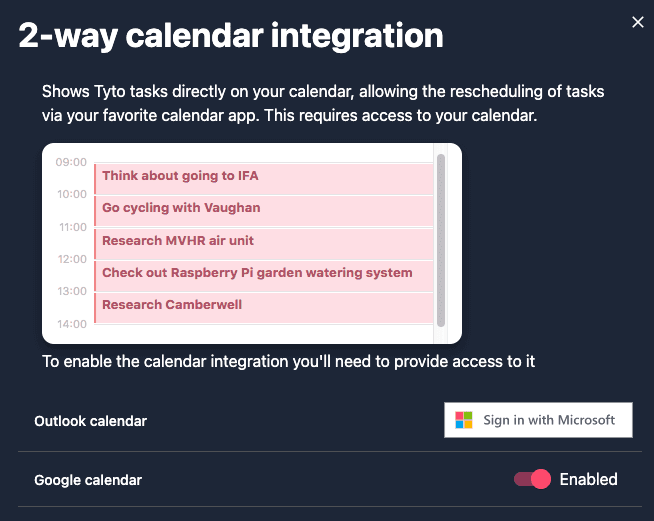Select Raspberry Pi garden watering event
Viewport: 654px width, 521px height.
pyautogui.click(x=264, y=276)
